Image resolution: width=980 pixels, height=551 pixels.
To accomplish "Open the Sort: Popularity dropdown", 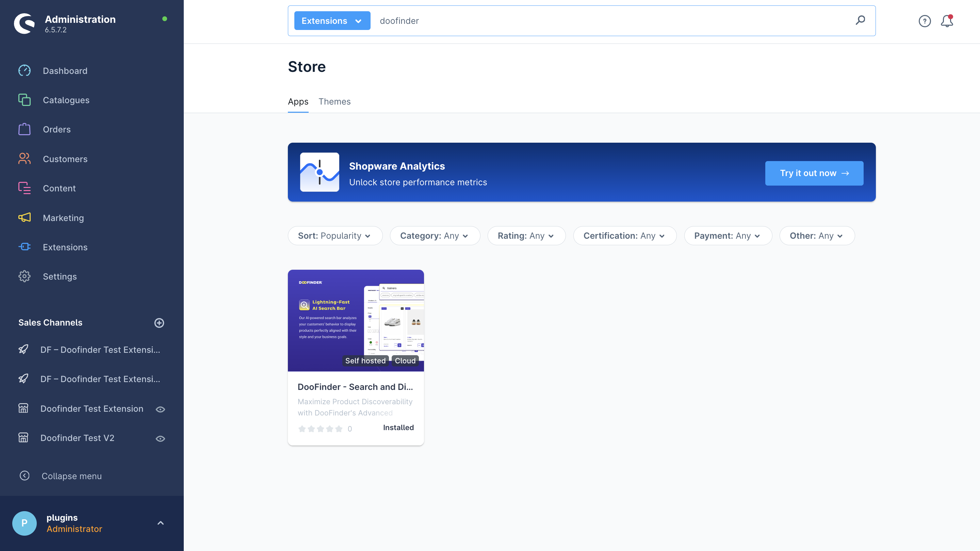I will coord(335,236).
